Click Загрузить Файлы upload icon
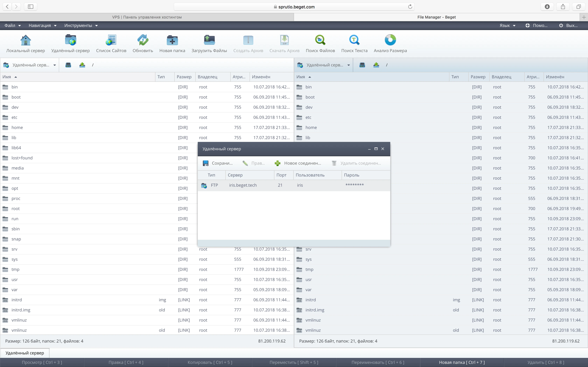588x367 pixels. pyautogui.click(x=209, y=40)
